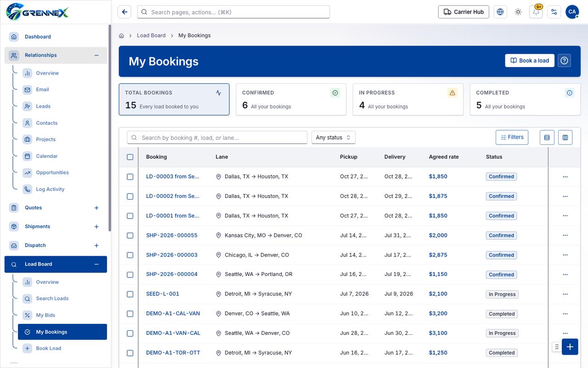Select the Confirmed summary card

pyautogui.click(x=291, y=99)
